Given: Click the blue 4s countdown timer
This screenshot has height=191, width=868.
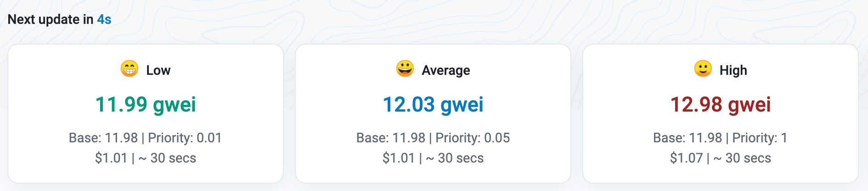Looking at the screenshot, I should pos(104,19).
